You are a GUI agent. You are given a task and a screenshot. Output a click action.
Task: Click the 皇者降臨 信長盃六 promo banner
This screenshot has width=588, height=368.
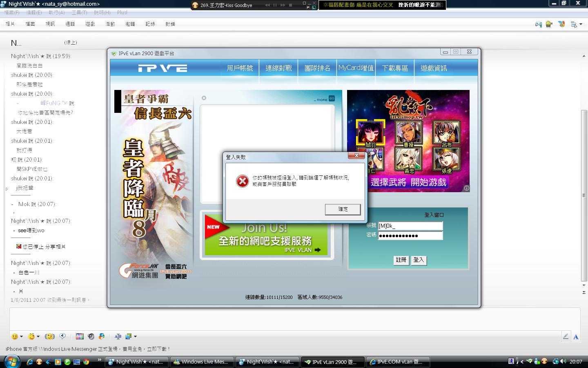[154, 186]
